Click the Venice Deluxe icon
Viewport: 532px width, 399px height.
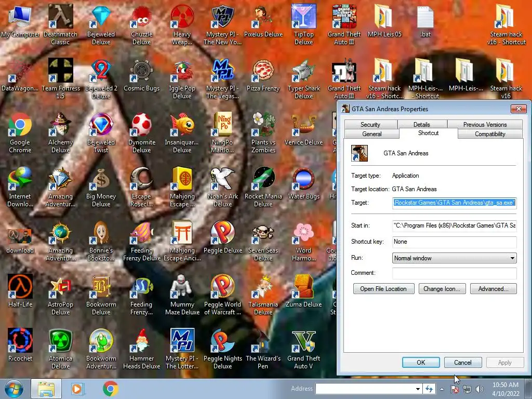(303, 124)
